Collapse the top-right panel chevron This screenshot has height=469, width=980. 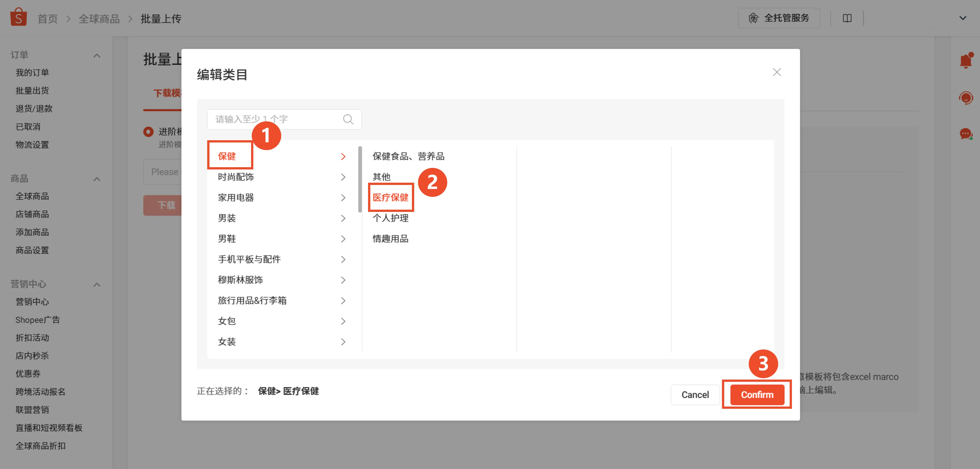tap(962, 18)
